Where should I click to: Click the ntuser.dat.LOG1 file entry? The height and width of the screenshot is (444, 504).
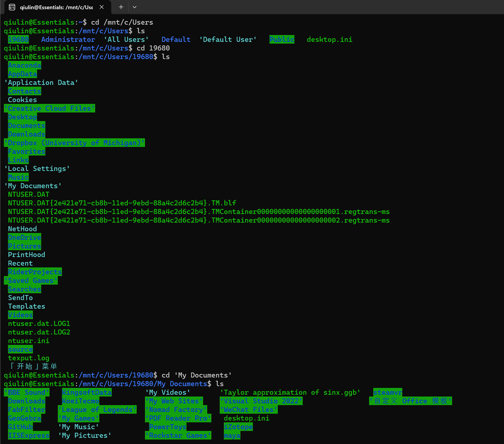point(39,324)
